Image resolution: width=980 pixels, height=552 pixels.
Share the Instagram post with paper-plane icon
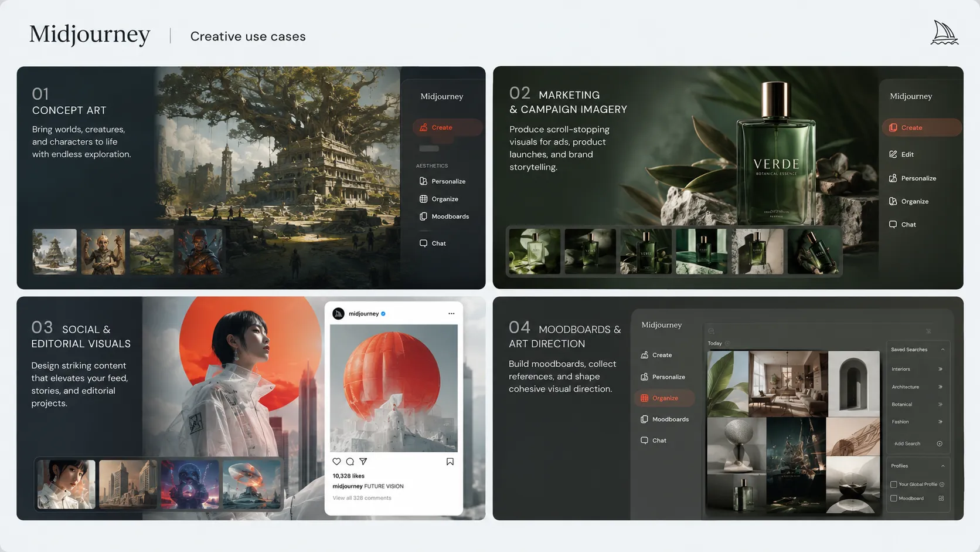pos(363,462)
